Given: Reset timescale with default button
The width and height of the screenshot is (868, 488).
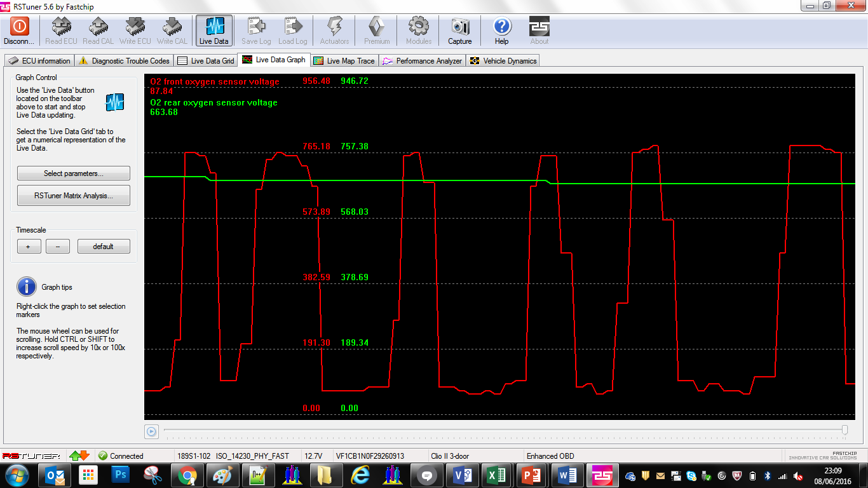Looking at the screenshot, I should [x=103, y=247].
